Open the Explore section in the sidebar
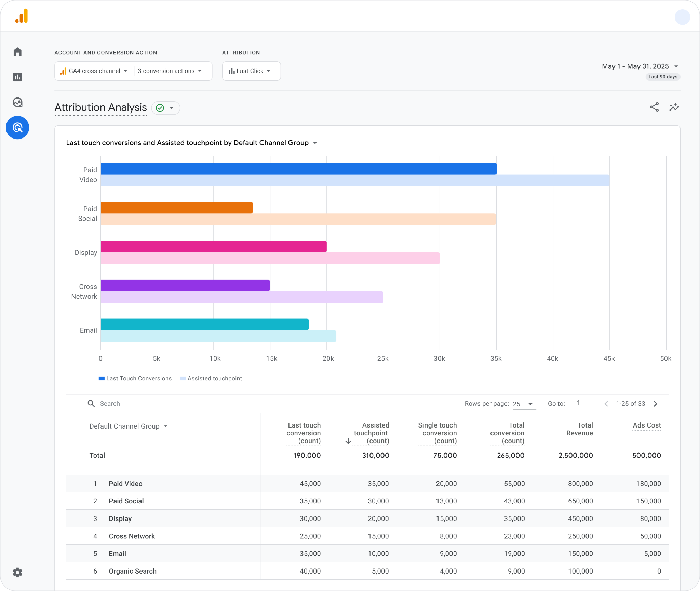The width and height of the screenshot is (700, 591). coord(17,102)
